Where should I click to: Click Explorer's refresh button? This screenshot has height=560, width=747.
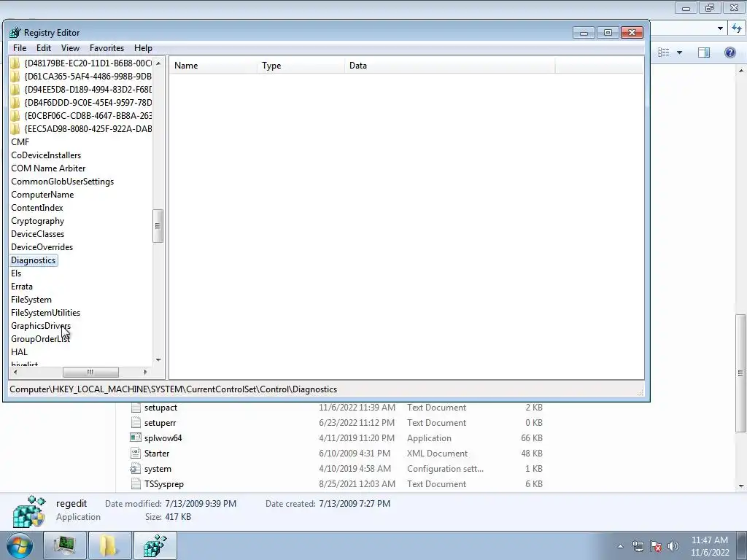click(737, 28)
